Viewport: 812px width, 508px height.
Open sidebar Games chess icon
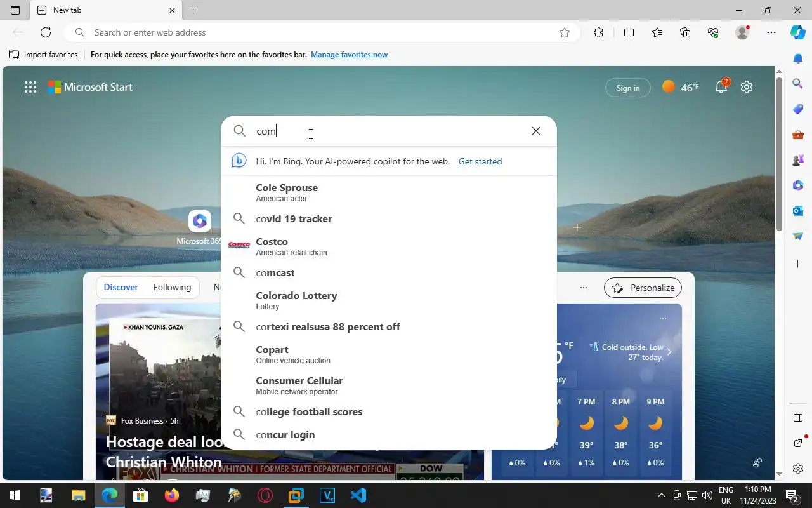click(798, 160)
